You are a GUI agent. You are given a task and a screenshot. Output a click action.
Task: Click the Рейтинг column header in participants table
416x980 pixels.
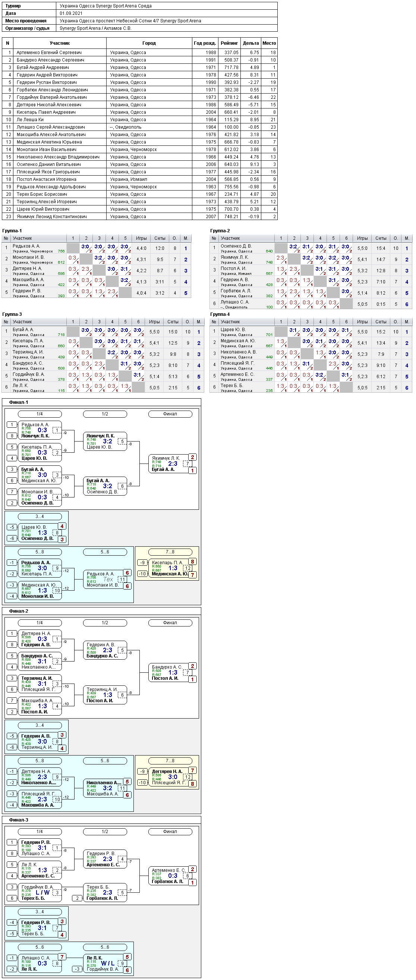click(229, 43)
